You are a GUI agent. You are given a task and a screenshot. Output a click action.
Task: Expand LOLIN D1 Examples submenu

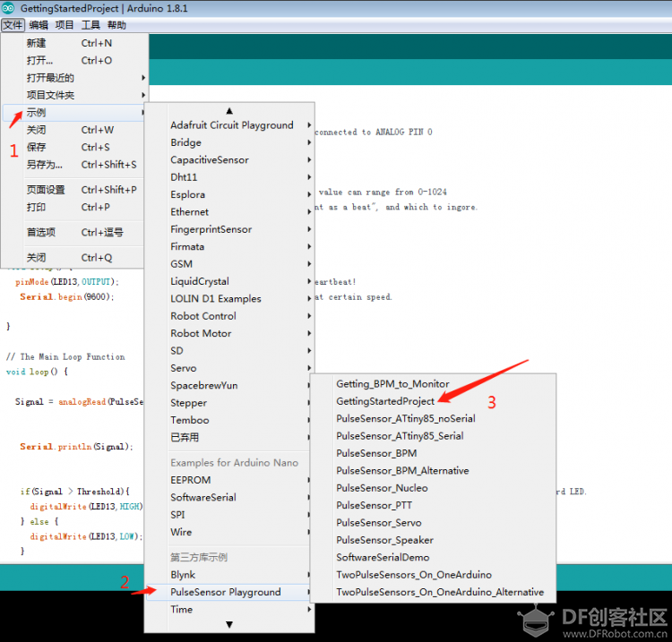point(229,298)
